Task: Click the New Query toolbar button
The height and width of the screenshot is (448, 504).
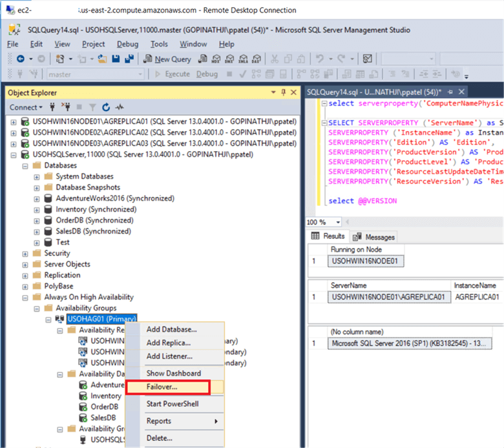Action: (x=167, y=59)
